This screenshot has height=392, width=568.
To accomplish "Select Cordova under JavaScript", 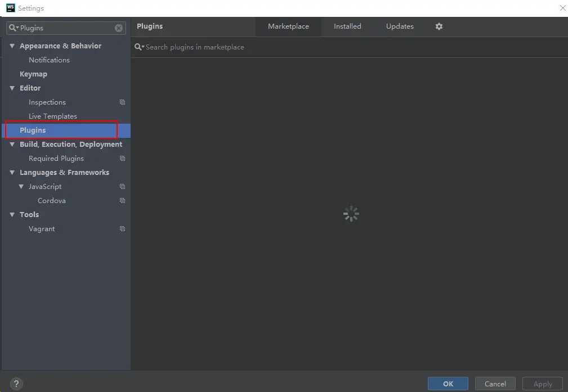I will pos(52,201).
